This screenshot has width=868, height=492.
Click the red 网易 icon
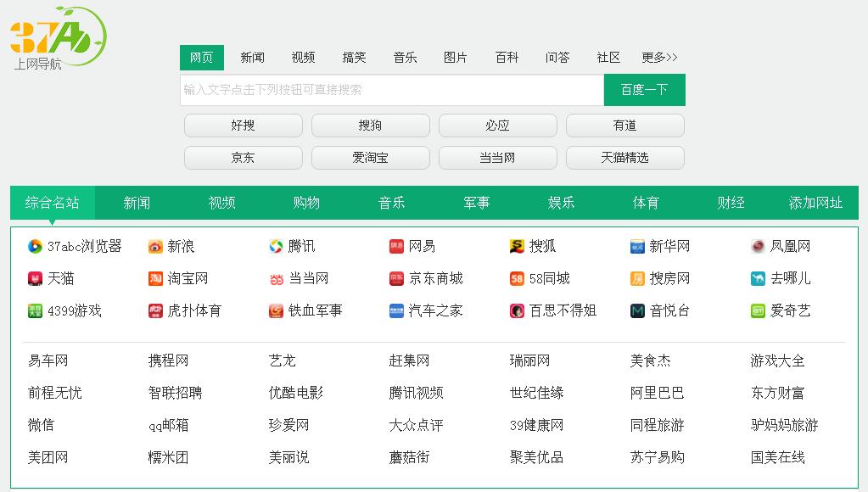396,246
